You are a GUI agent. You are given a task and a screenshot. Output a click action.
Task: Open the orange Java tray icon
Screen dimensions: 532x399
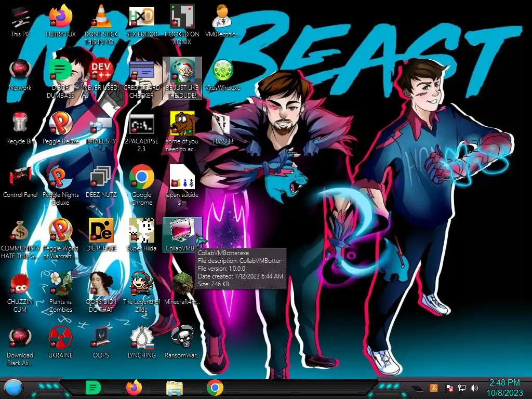[434, 388]
